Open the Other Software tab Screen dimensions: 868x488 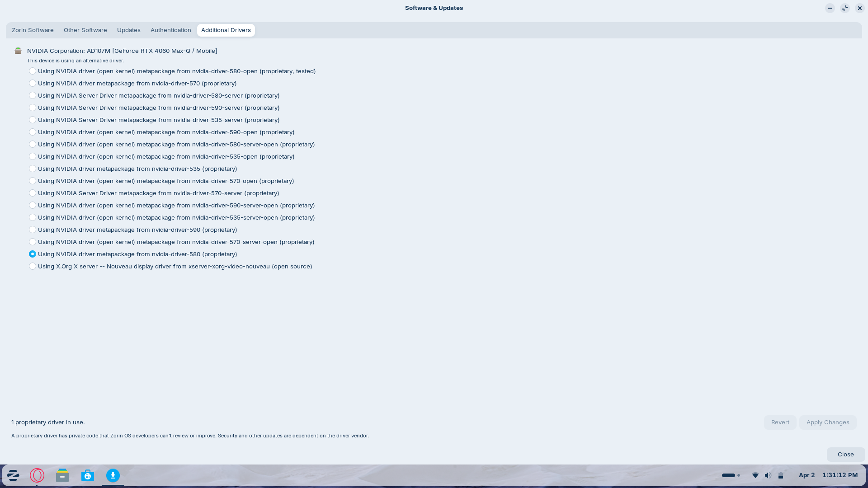[x=85, y=30]
